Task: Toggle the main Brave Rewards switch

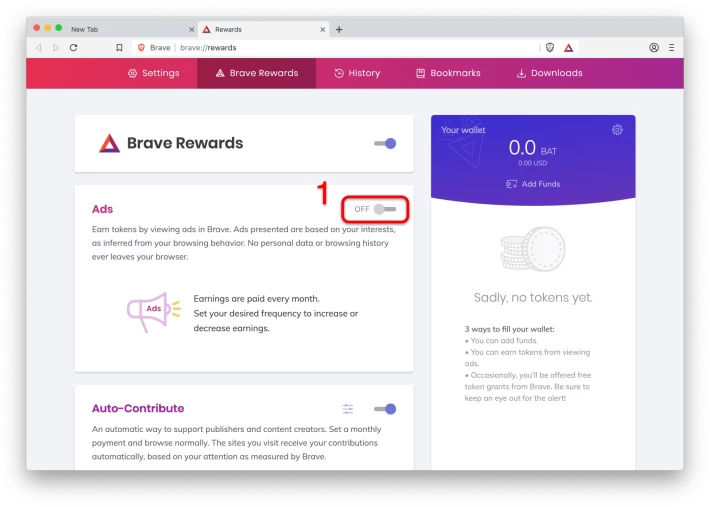Action: [x=385, y=143]
